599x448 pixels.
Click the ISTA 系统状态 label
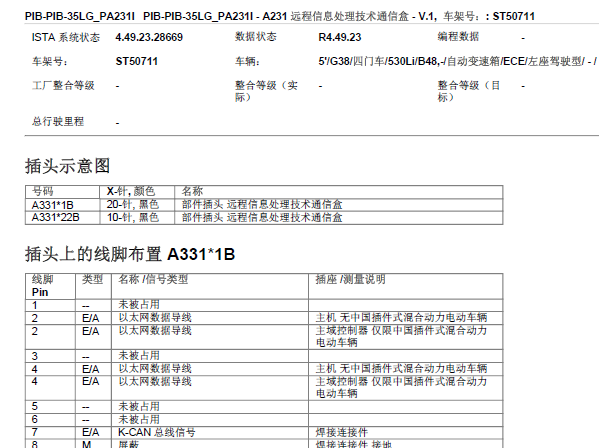point(66,37)
